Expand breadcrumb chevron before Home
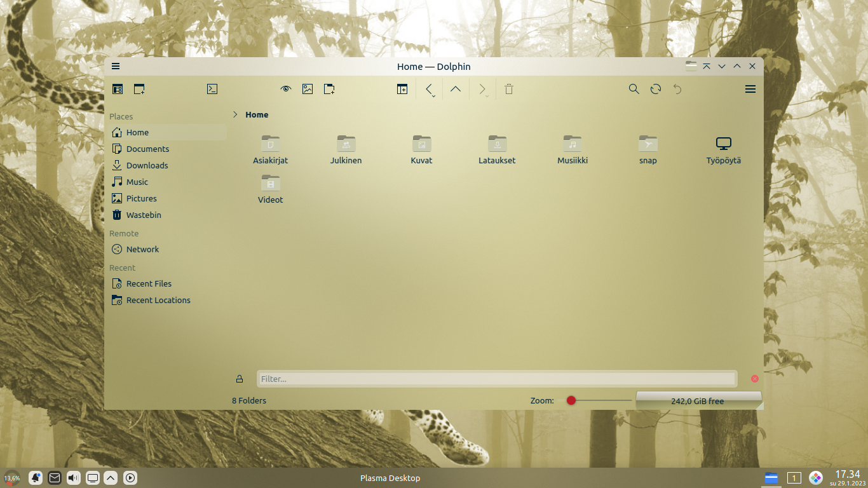 tap(235, 114)
